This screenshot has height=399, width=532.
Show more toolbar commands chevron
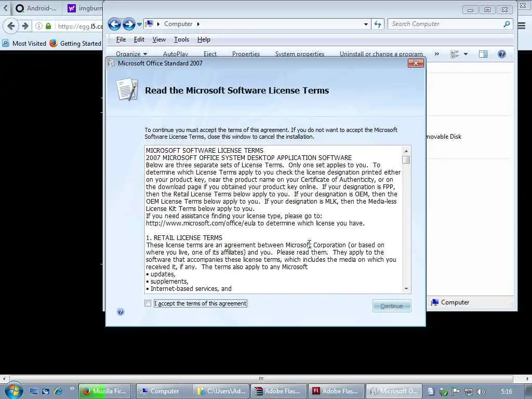436,54
